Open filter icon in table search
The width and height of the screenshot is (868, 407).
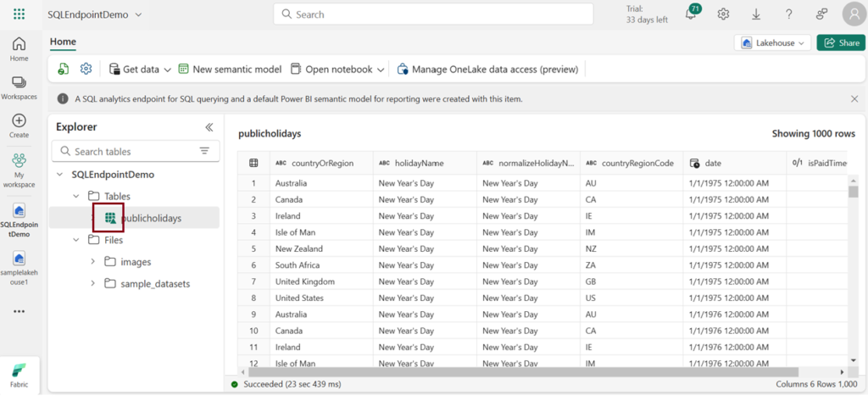click(204, 151)
